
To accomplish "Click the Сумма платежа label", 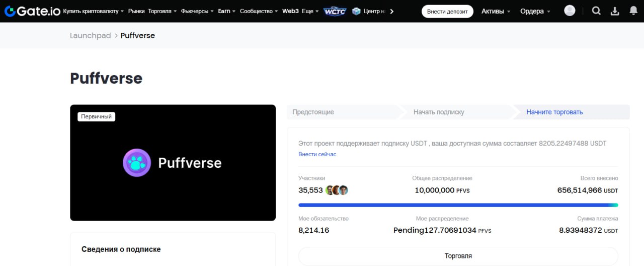I will pyautogui.click(x=598, y=219).
